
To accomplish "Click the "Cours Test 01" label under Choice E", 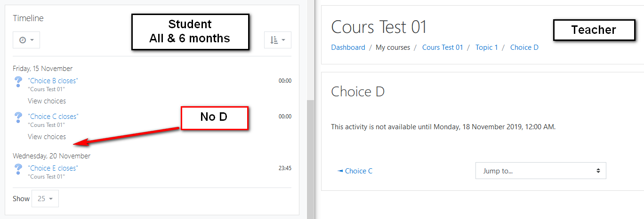I will click(x=46, y=177).
